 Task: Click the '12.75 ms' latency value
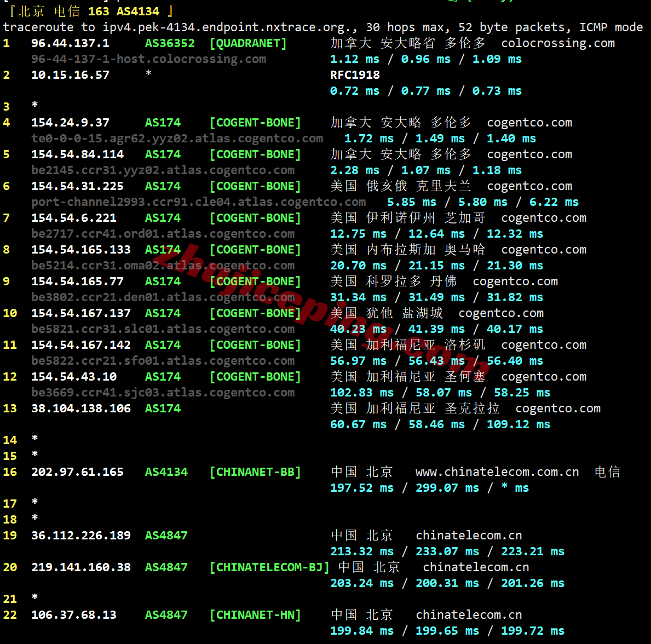[358, 234]
